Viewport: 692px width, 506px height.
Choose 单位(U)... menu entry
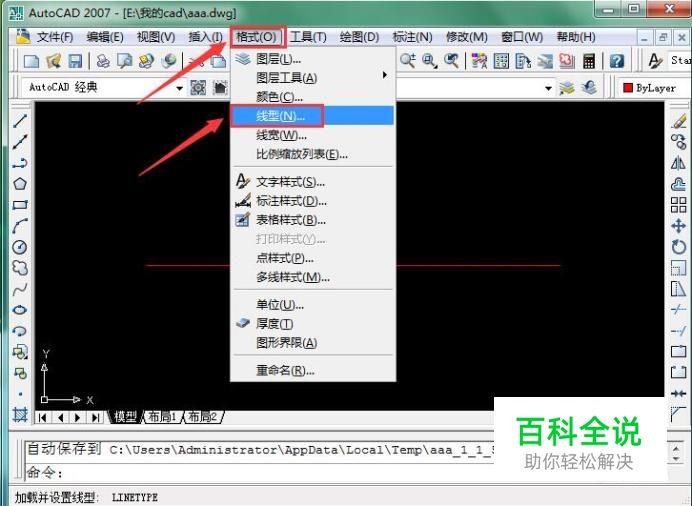point(312,305)
